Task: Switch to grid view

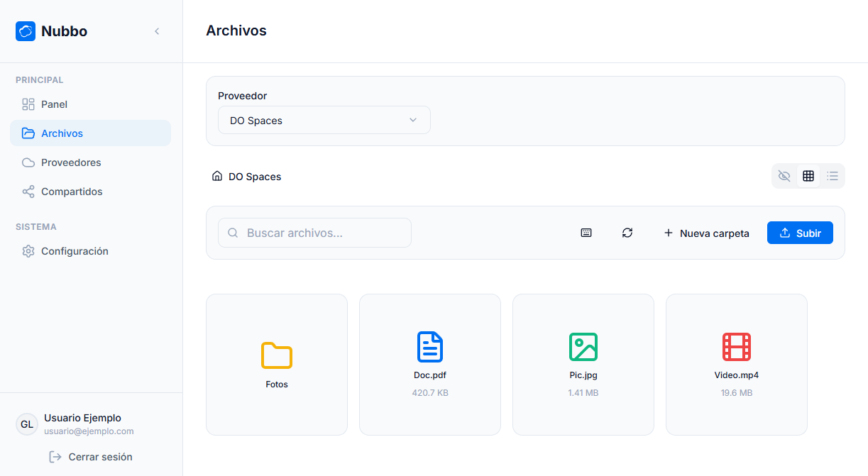Action: click(808, 176)
